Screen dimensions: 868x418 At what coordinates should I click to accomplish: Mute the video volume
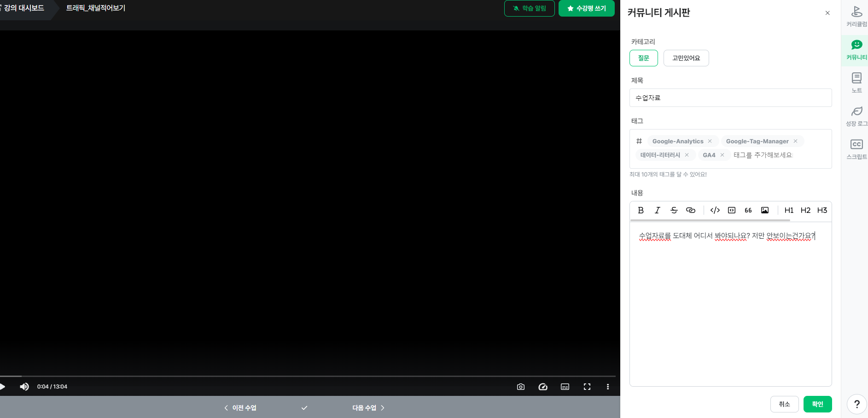point(24,387)
